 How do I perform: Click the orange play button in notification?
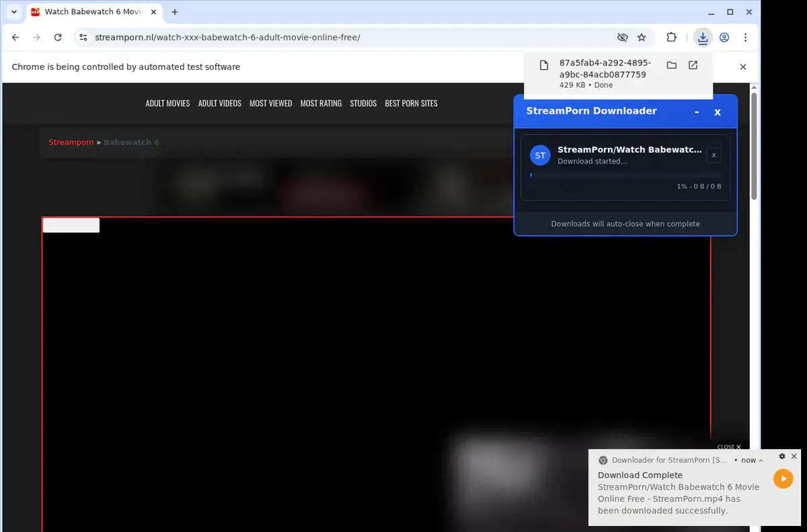(x=783, y=479)
